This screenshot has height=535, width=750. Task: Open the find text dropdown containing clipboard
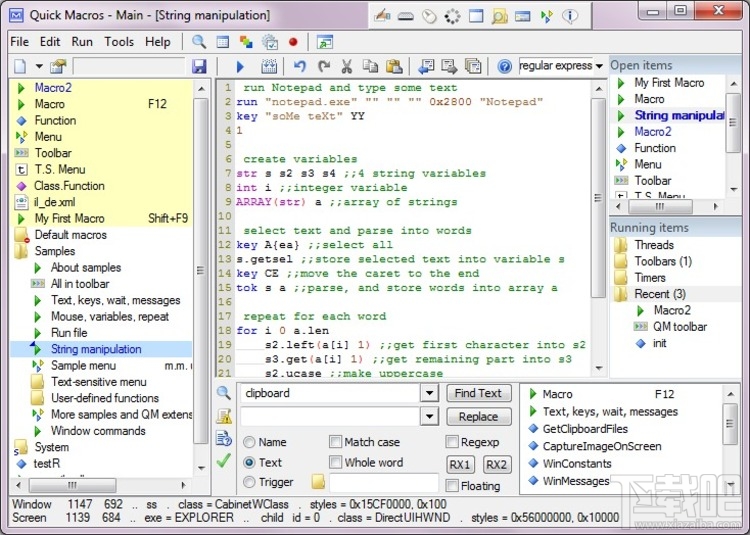[x=430, y=393]
